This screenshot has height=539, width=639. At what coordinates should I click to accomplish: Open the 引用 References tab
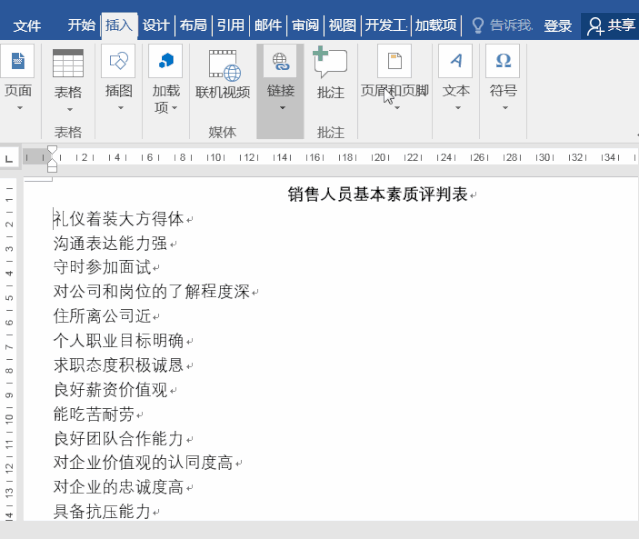click(231, 26)
